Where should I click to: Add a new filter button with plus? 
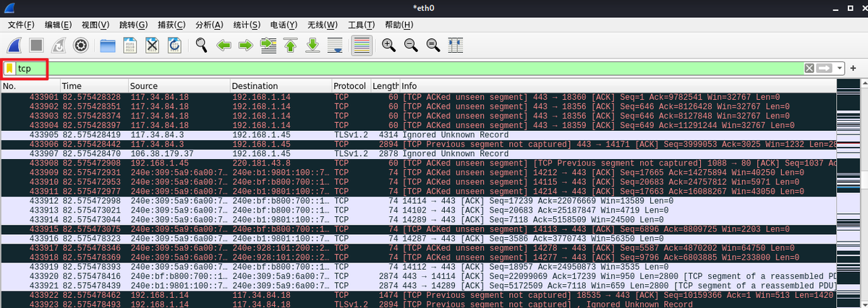click(x=854, y=68)
